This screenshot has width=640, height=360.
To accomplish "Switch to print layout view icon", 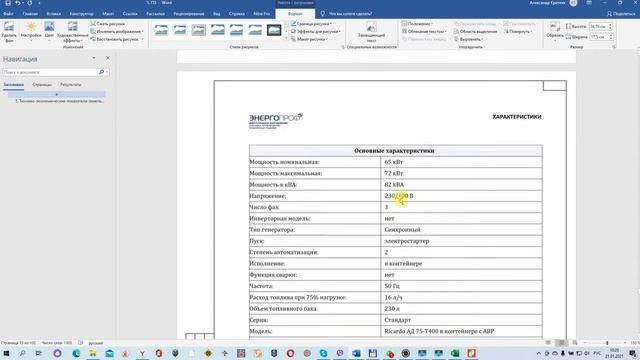I will tap(562, 343).
